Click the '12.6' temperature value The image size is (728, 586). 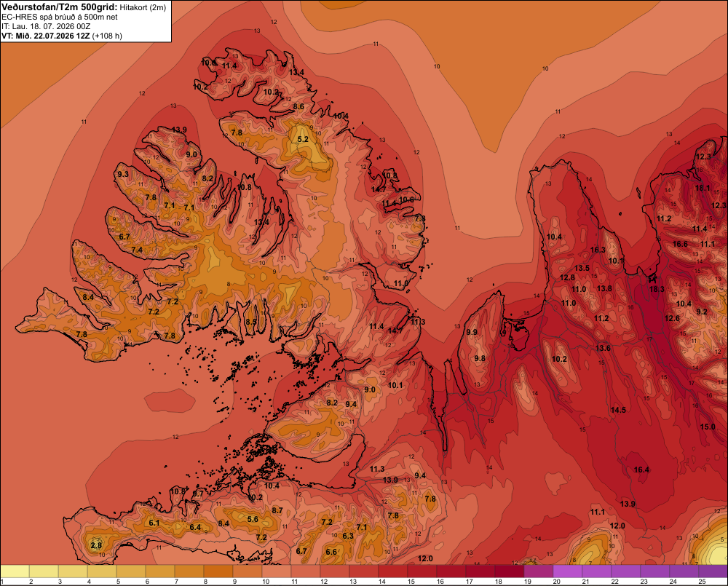click(672, 318)
